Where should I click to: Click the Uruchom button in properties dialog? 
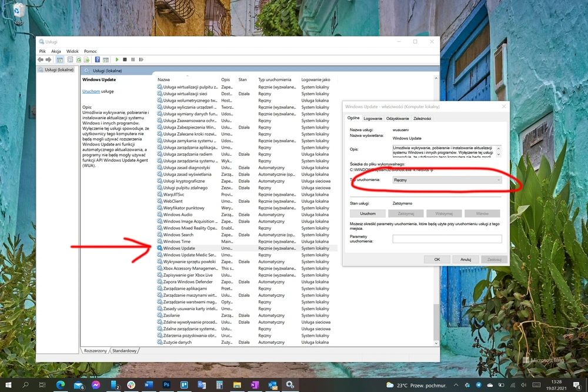click(368, 213)
